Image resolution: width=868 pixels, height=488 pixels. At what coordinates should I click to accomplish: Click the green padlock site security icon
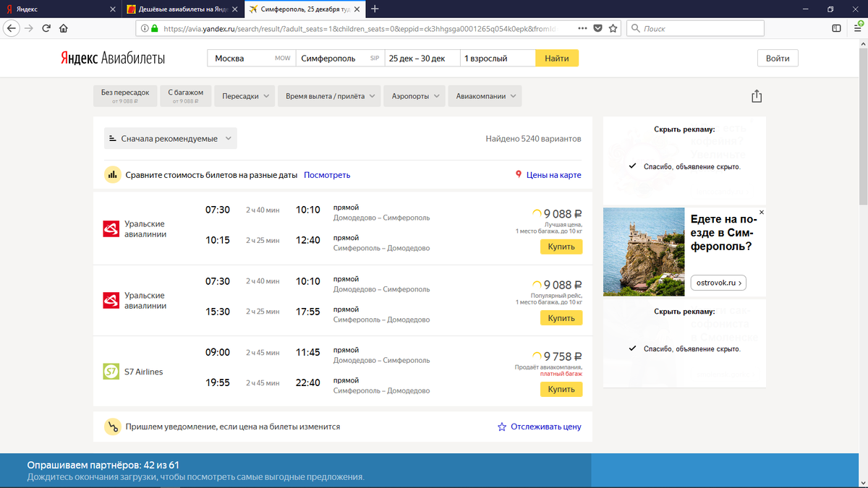(154, 28)
